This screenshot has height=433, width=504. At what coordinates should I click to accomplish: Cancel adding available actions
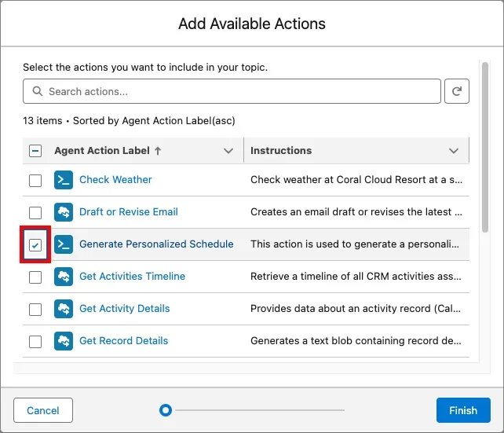pyautogui.click(x=43, y=410)
